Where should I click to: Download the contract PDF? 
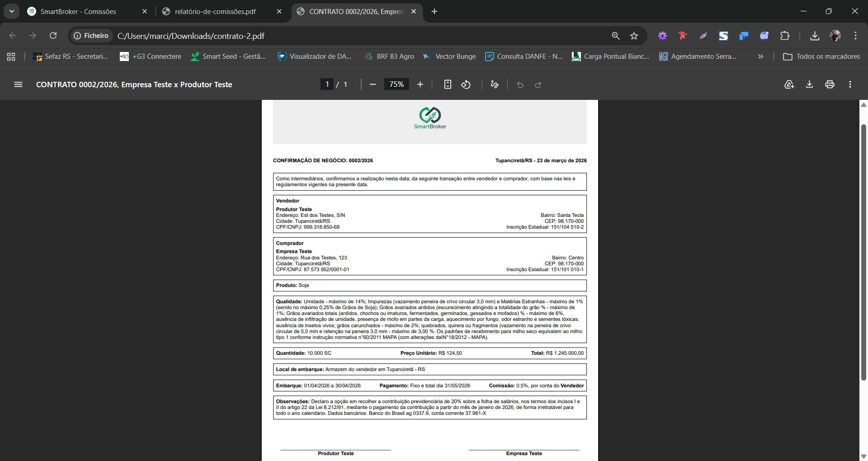tap(809, 85)
